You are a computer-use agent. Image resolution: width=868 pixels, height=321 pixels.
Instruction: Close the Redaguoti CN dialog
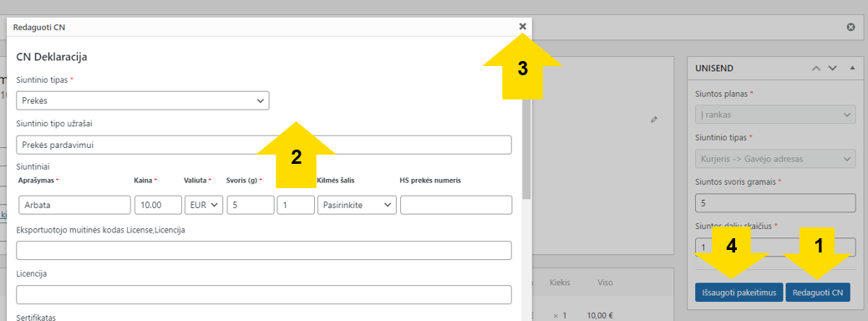523,26
